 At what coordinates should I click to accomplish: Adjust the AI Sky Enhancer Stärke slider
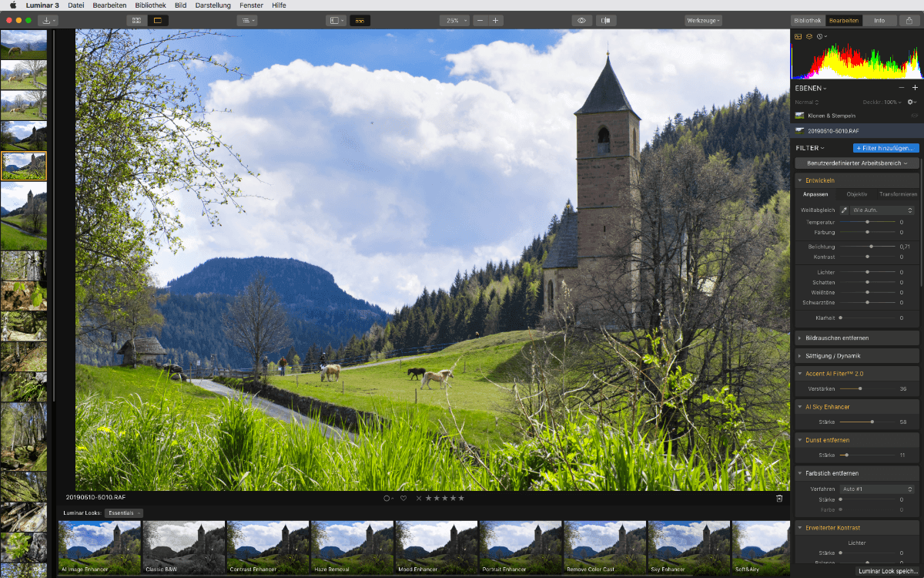(x=867, y=422)
